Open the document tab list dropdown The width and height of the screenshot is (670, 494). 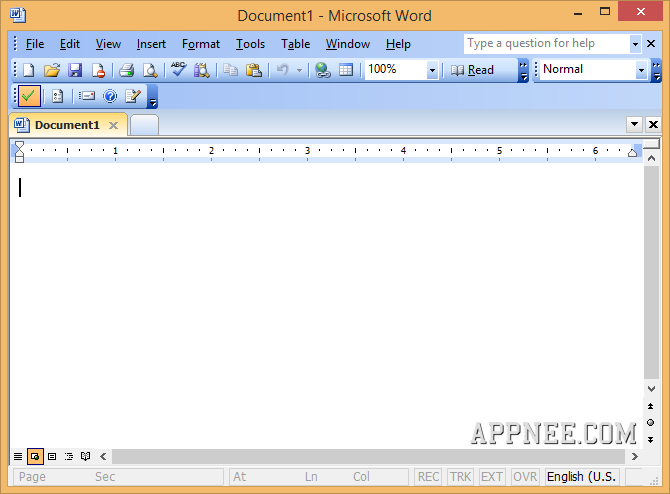pos(635,124)
